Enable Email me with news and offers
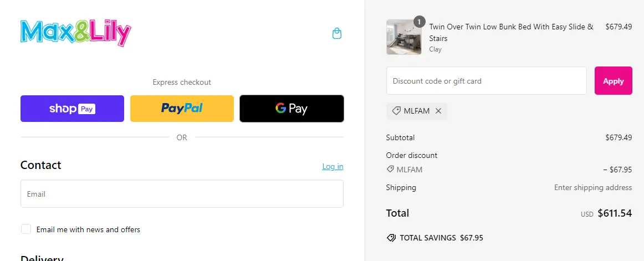The height and width of the screenshot is (261, 644). 26,229
